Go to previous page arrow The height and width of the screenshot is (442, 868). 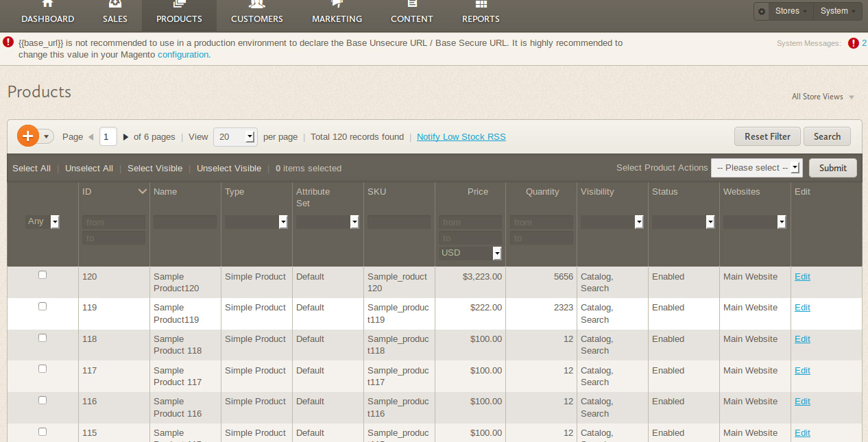[x=91, y=137]
